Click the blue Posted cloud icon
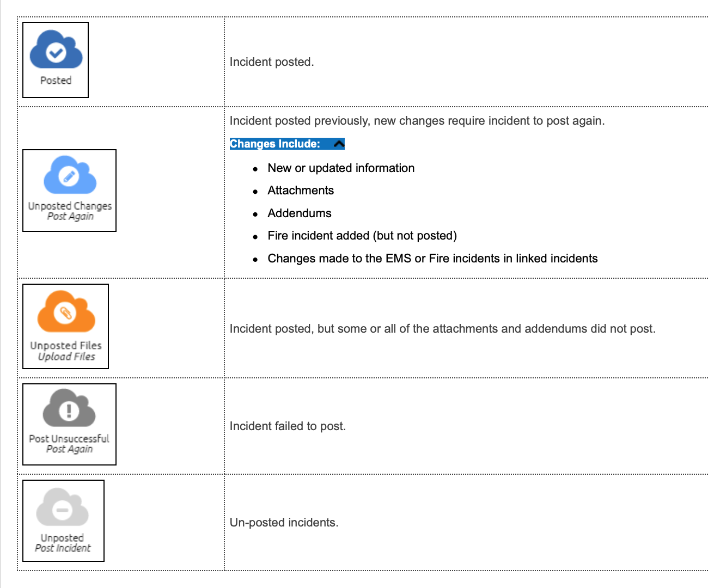This screenshot has width=708, height=588. coord(56,50)
